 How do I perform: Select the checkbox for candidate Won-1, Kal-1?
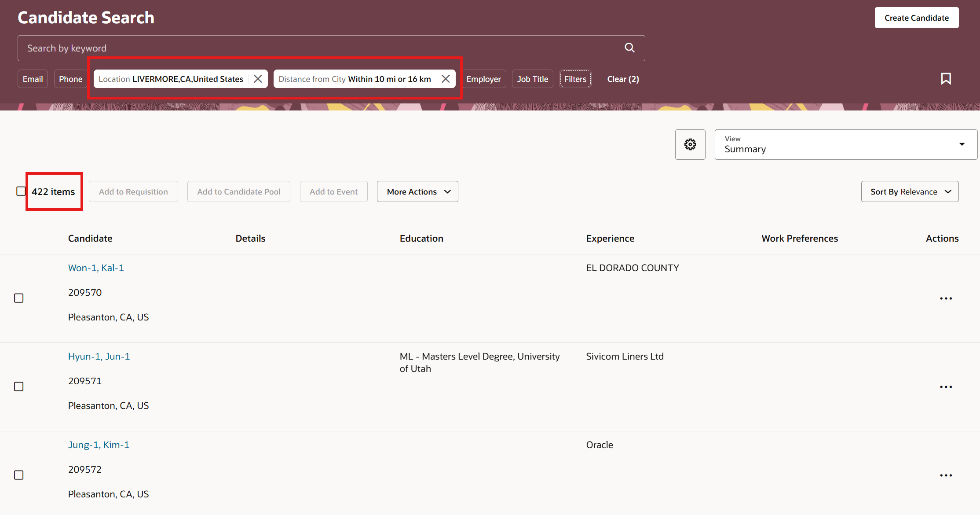click(18, 298)
